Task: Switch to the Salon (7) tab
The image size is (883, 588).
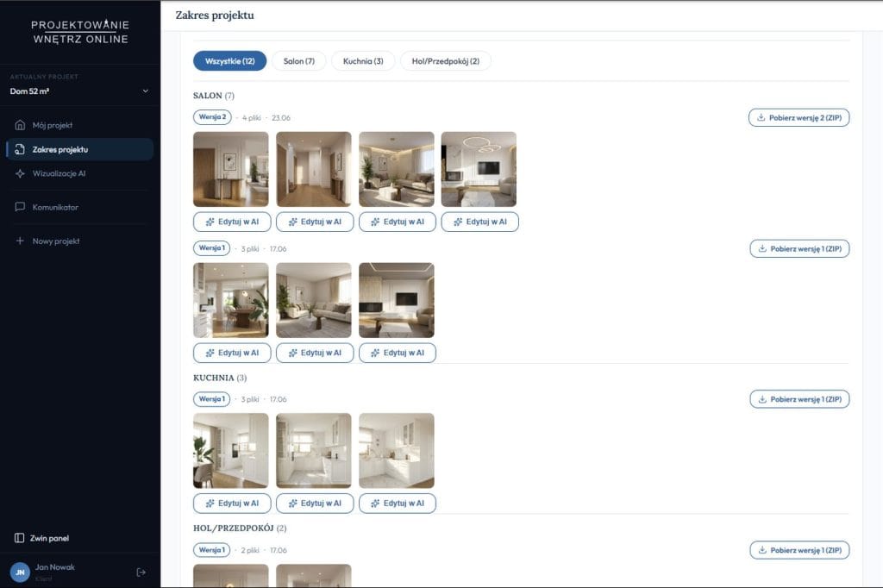Action: click(299, 61)
